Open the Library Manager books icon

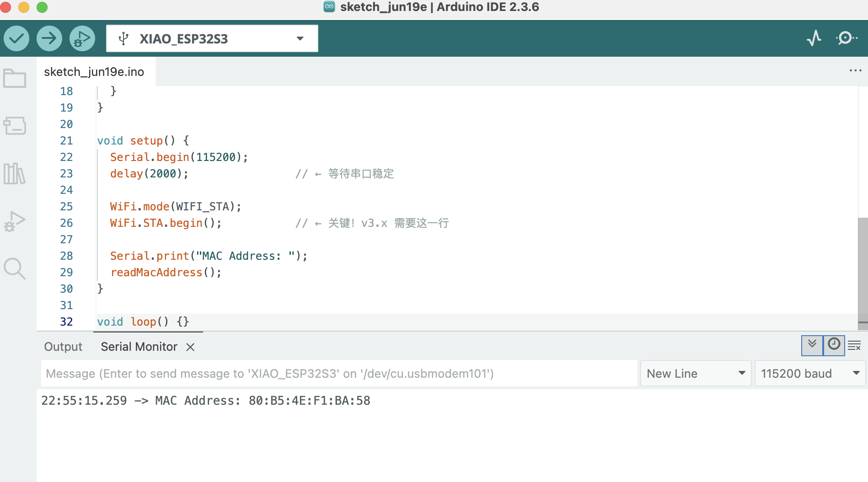tap(15, 173)
